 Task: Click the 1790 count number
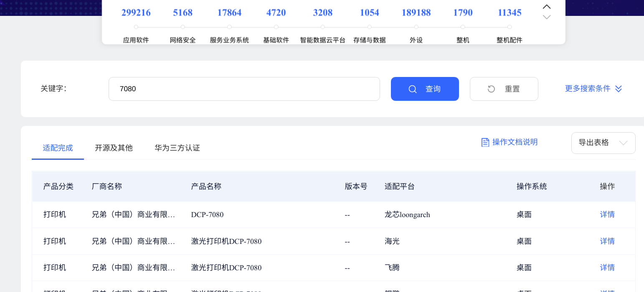[x=463, y=13]
